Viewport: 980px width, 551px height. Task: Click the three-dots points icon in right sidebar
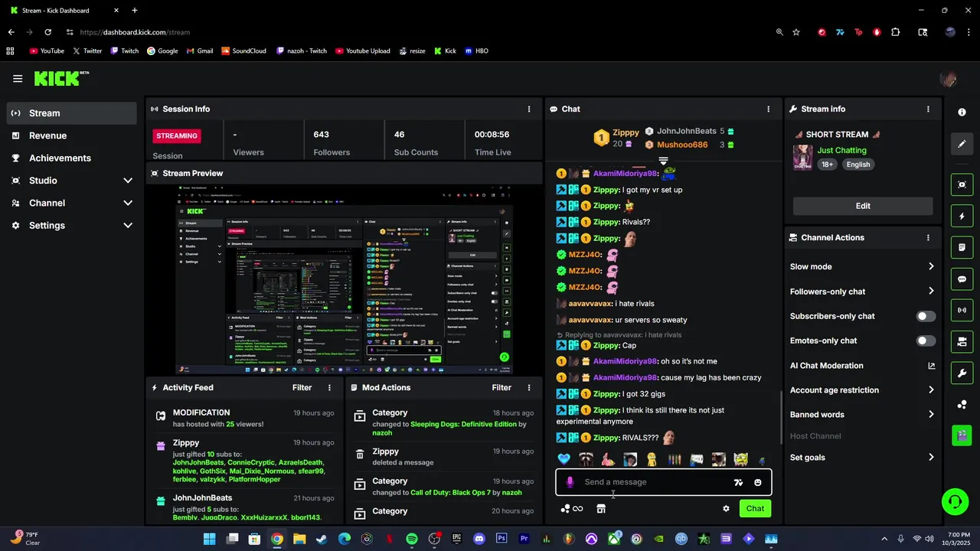point(962,404)
